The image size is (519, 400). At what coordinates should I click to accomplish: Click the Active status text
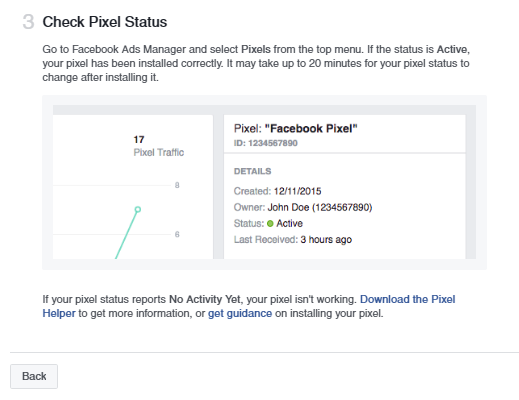click(x=289, y=223)
